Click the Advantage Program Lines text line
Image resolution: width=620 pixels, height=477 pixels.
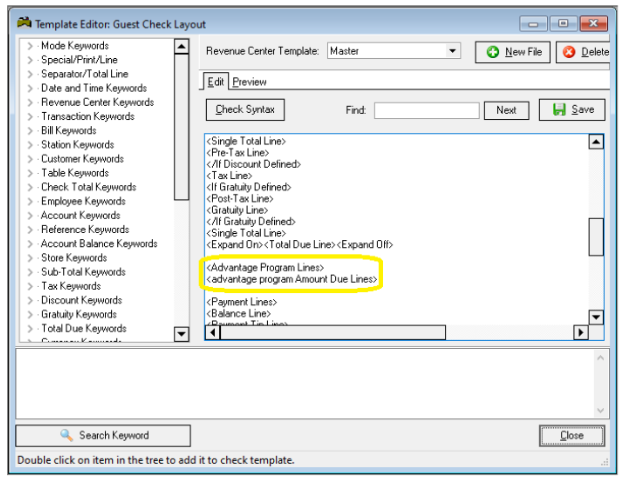[x=265, y=267]
